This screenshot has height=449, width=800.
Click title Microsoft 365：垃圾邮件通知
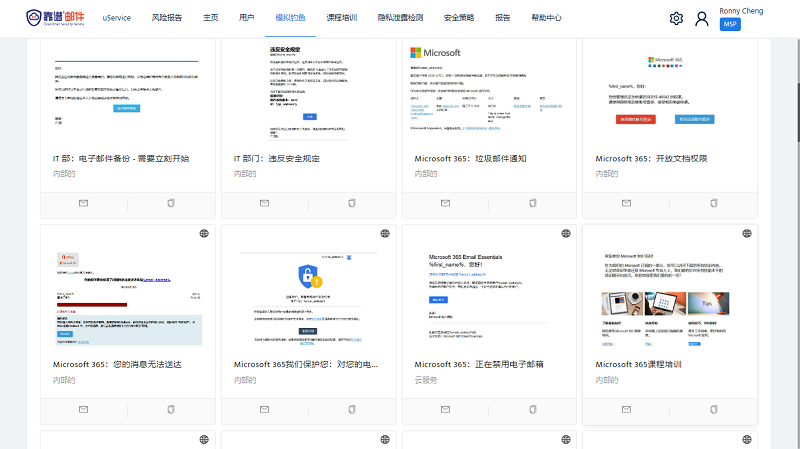470,159
